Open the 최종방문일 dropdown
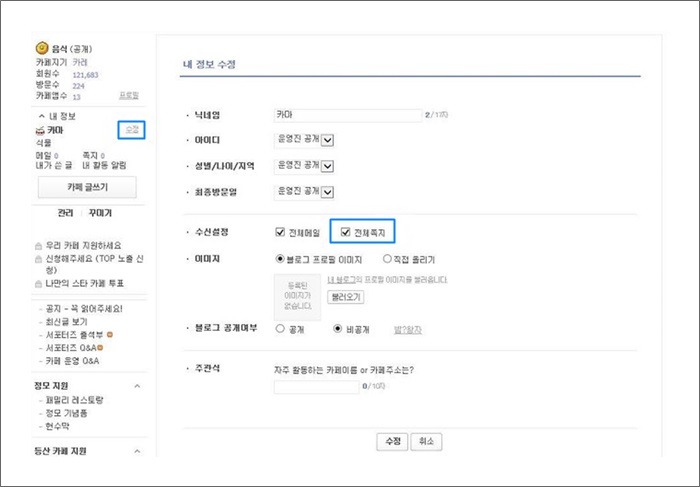The width and height of the screenshot is (700, 487). click(x=327, y=192)
